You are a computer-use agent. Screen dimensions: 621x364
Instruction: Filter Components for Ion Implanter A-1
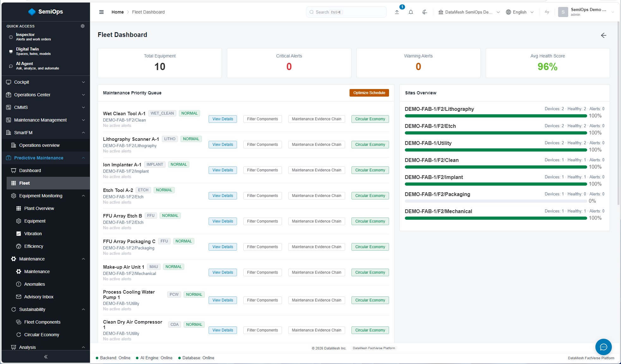click(x=263, y=170)
